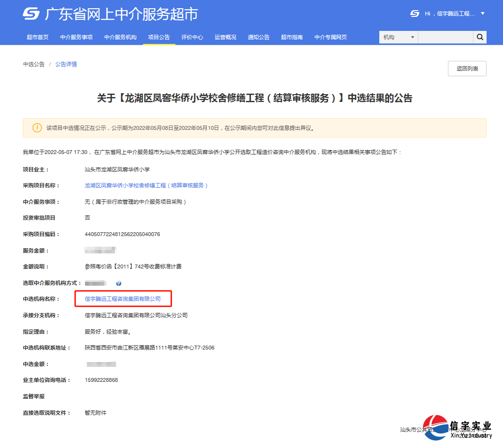
Task: Click the 返回列表 button
Action: [x=467, y=69]
